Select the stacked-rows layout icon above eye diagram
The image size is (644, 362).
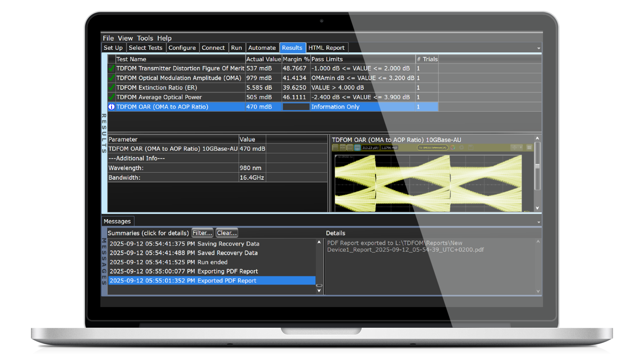click(x=350, y=148)
